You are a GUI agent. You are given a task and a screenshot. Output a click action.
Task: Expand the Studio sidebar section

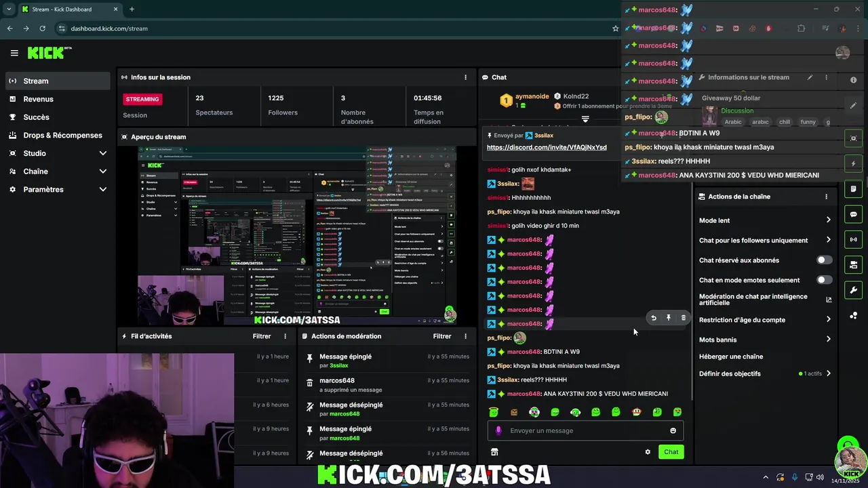tap(103, 153)
